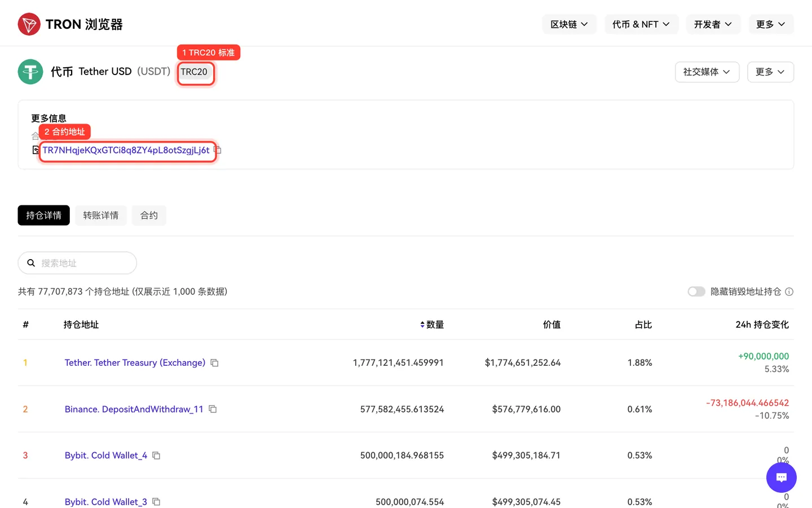The image size is (812, 508).
Task: Click the Tether USDT token icon
Action: pyautogui.click(x=30, y=72)
